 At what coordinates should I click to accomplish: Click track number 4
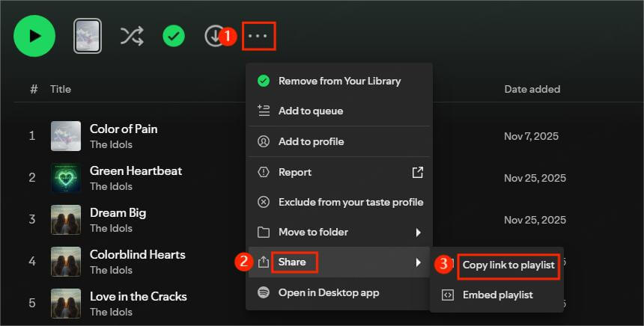(32, 261)
